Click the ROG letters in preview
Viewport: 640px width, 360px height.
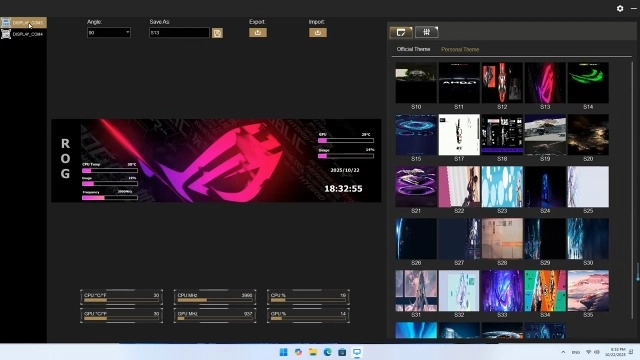(x=65, y=159)
